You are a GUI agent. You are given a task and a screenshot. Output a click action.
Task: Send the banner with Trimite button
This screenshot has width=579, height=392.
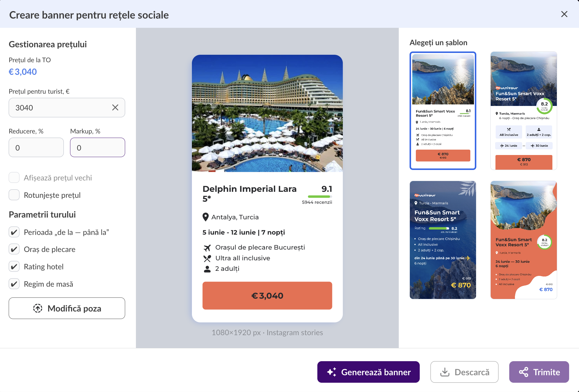[539, 372]
